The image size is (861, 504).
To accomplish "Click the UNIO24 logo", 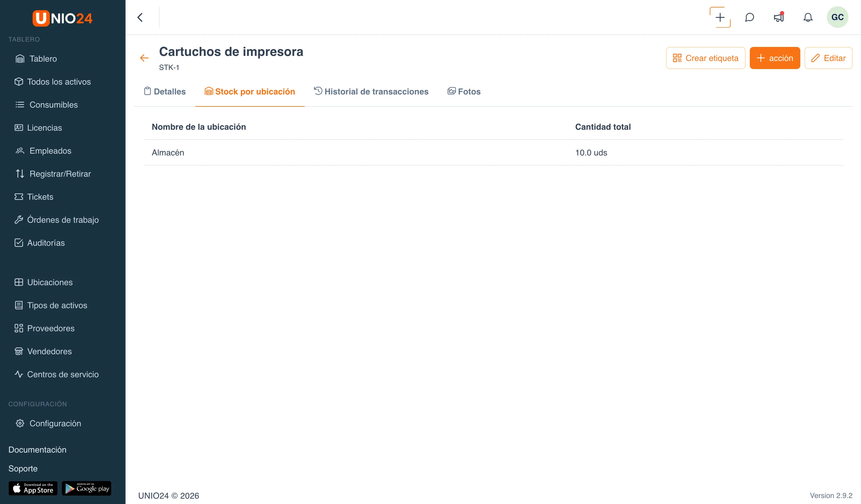I will tap(62, 18).
